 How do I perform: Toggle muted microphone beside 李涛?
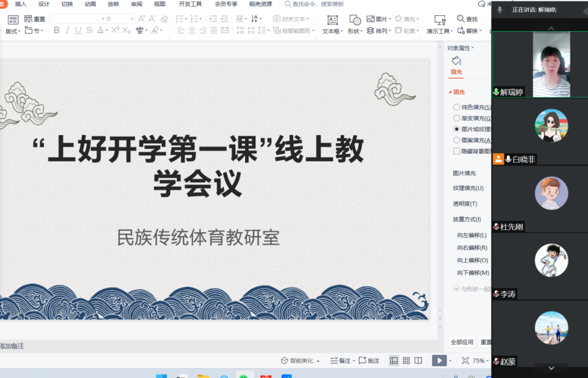click(x=496, y=294)
